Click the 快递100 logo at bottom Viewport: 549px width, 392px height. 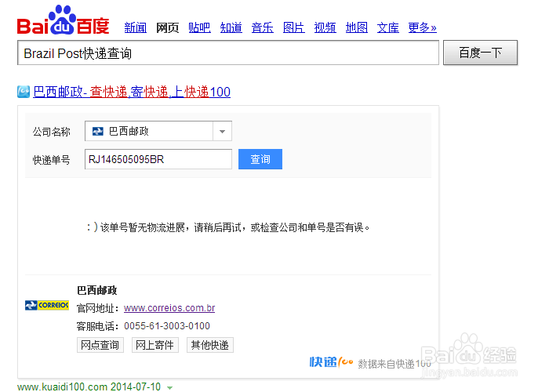(331, 362)
